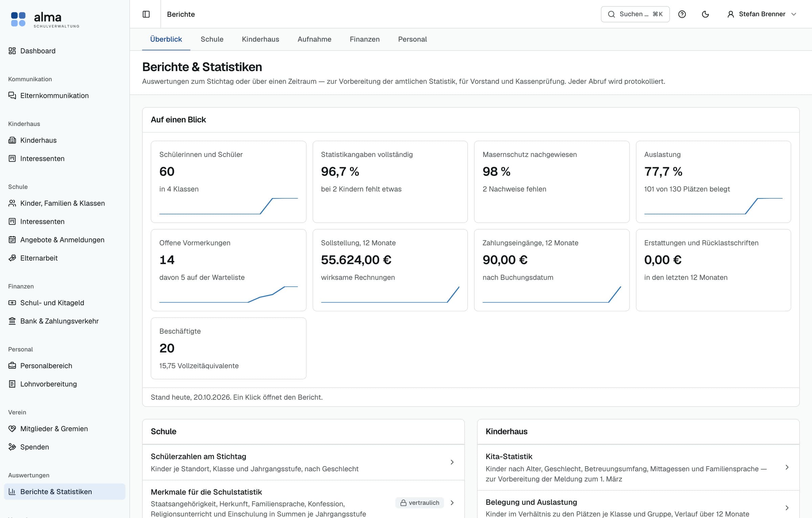Image resolution: width=812 pixels, height=518 pixels.
Task: Click the Suchen search field
Action: tap(635, 14)
